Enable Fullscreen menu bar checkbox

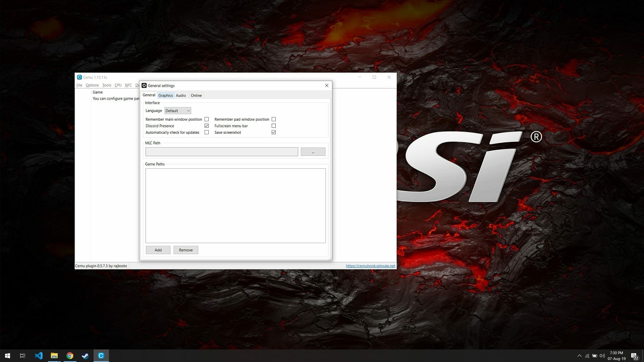tap(274, 126)
